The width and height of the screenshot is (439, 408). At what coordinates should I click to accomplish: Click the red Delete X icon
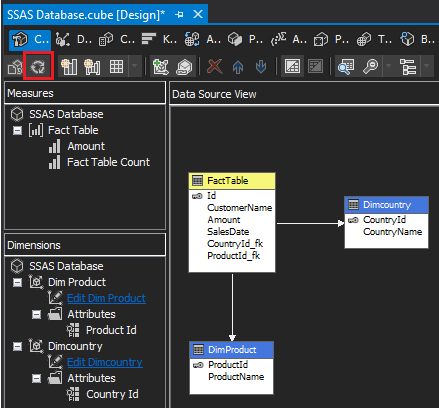215,66
